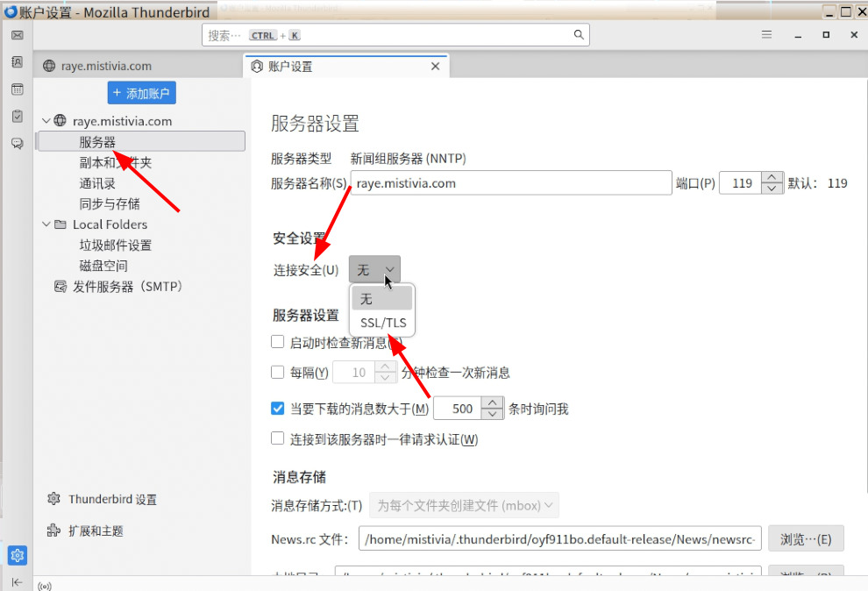Click the News.rc file path field

[560, 538]
